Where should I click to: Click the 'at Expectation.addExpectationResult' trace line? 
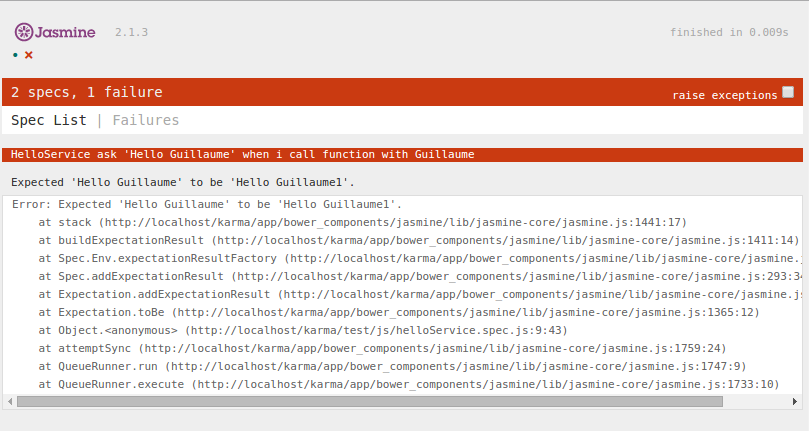click(x=420, y=295)
